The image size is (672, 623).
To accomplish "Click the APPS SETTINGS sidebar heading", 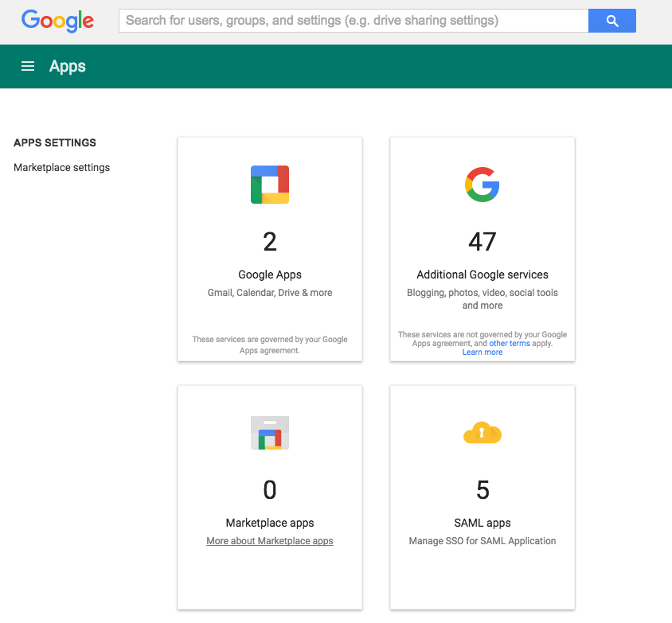I will point(55,142).
